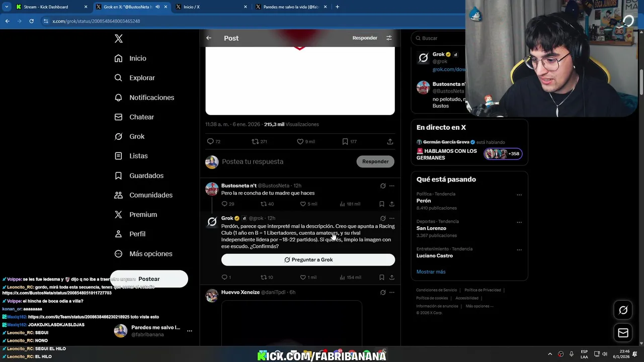The image size is (644, 362).
Task: Open San Lorenzo trend more options
Action: [519, 222]
